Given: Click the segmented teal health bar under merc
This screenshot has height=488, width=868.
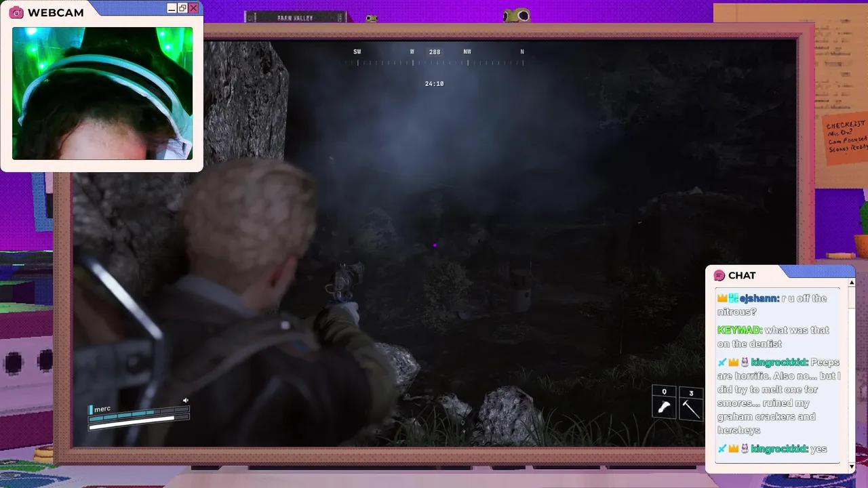Looking at the screenshot, I should pyautogui.click(x=139, y=413).
